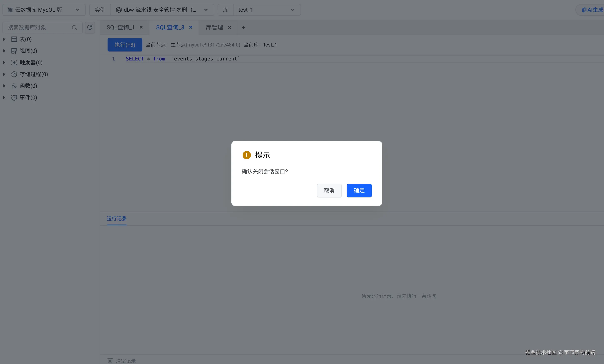Open the test_1 database dropdown
This screenshot has width=604, height=364.
coord(266,10)
